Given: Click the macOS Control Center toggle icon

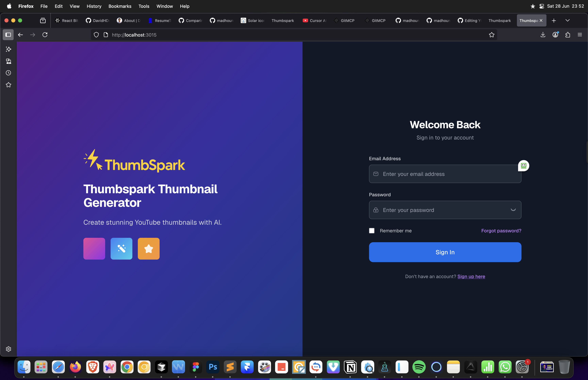Looking at the screenshot, I should coord(542,6).
